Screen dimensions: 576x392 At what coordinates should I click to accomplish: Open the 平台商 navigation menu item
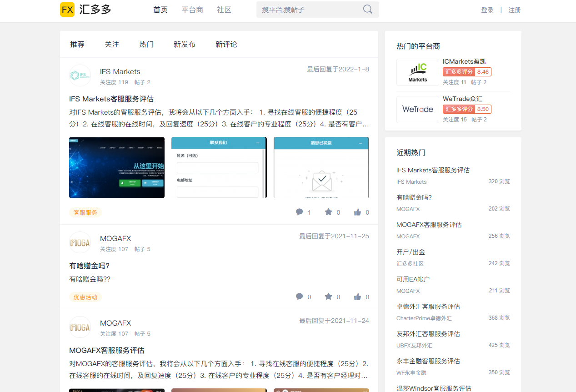(192, 10)
